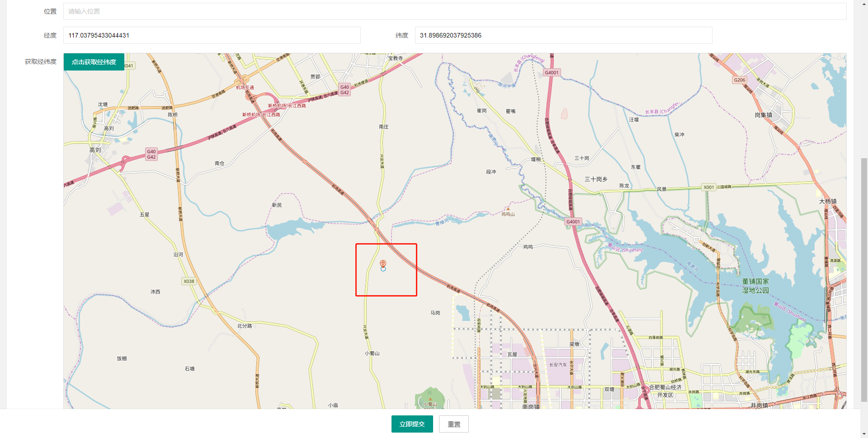Viewport: 868px width, 438px height.
Task: Click the 段冲 place label
Action: (491, 172)
